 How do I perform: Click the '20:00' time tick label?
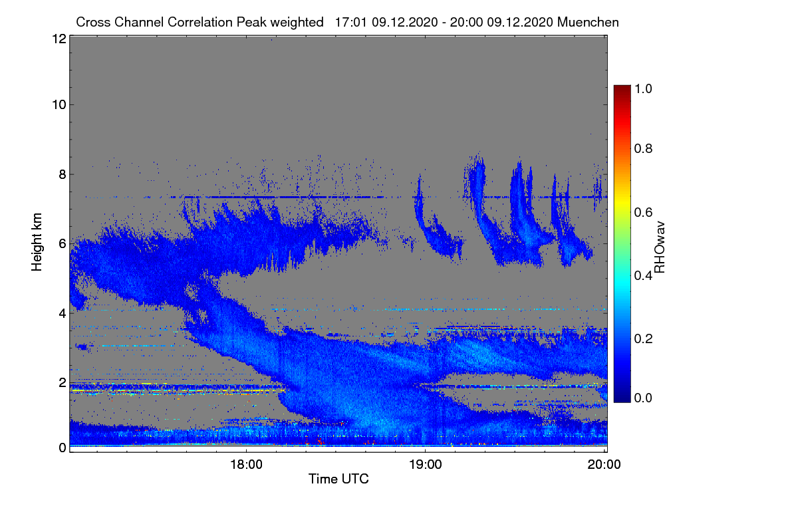[x=605, y=464]
